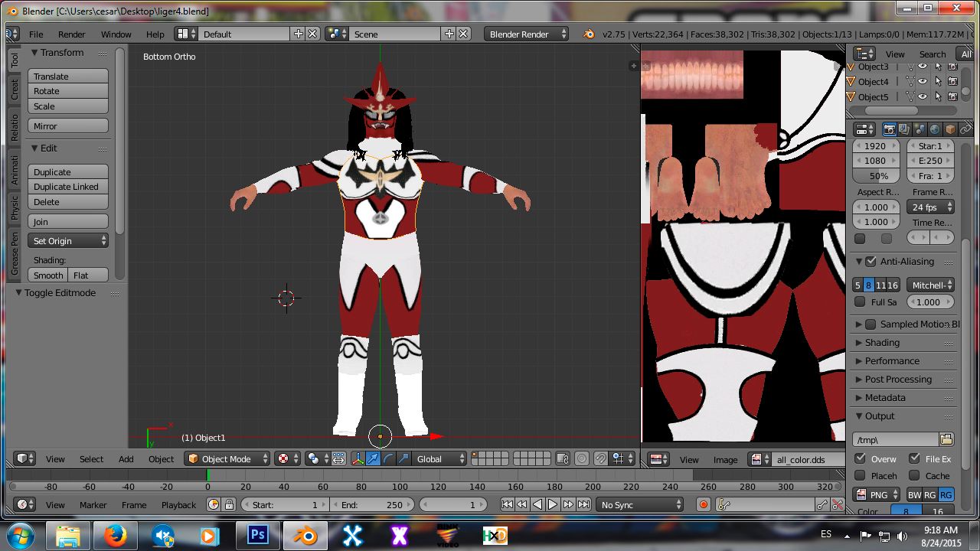This screenshot has height=551, width=980.
Task: Open the Image menu in UV editor
Action: click(x=725, y=459)
